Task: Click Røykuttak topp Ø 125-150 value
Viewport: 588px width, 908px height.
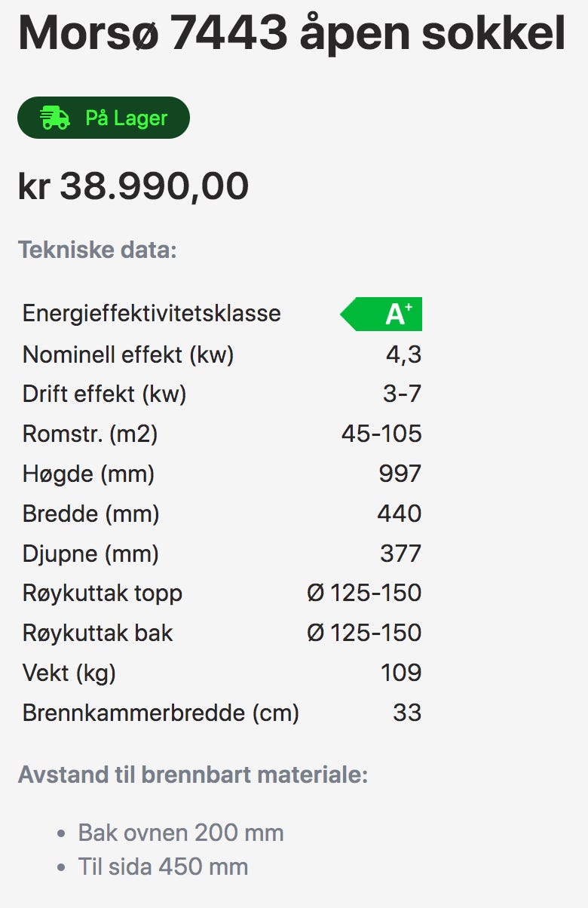Action: [x=364, y=594]
